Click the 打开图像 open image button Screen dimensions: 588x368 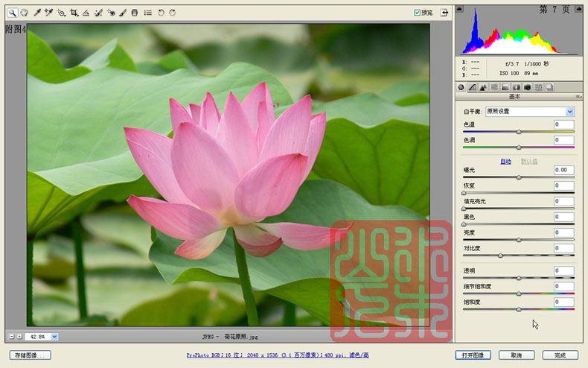[x=473, y=355]
